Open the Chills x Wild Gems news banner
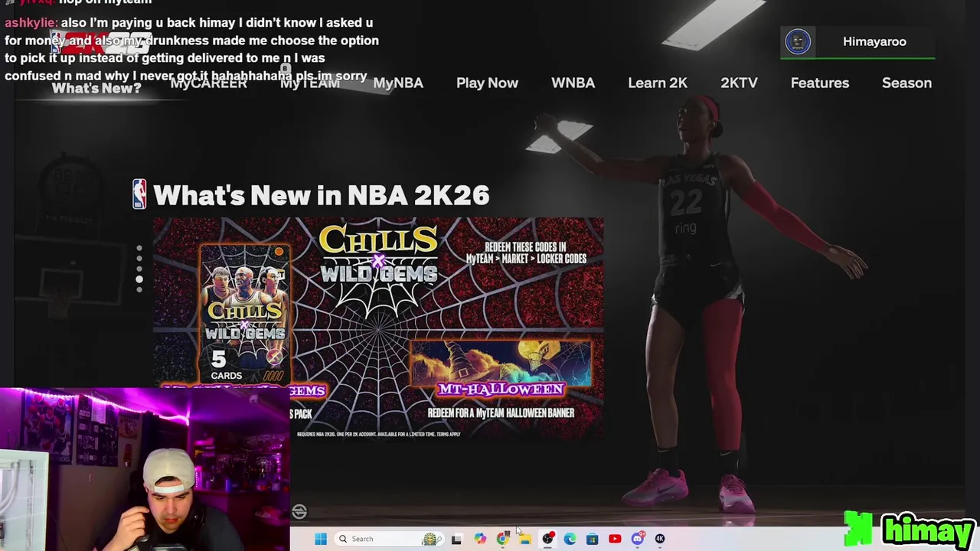980x551 pixels. (378, 329)
